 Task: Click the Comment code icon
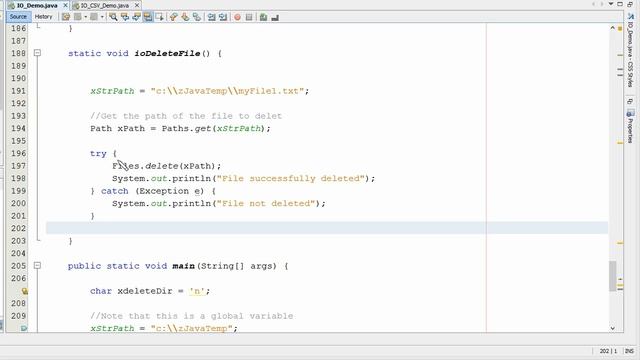pyautogui.click(x=264, y=17)
